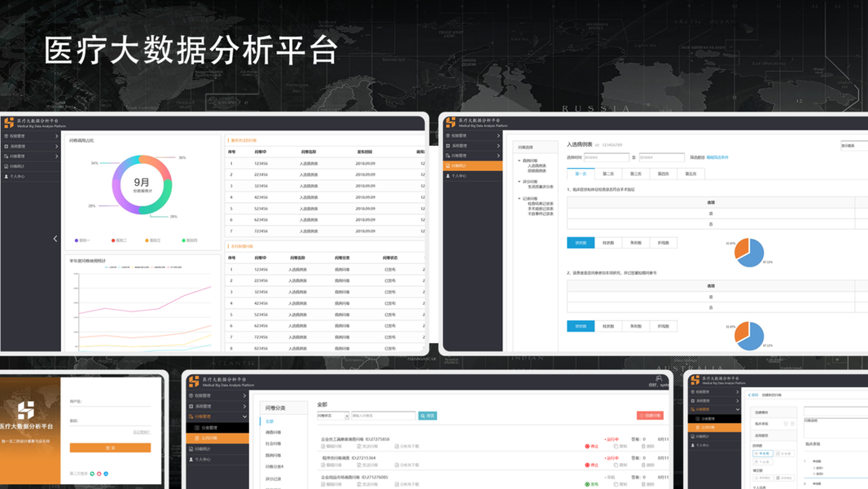Click the 问卷统计 icon in dashboard sidebar

pyautogui.click(x=7, y=166)
